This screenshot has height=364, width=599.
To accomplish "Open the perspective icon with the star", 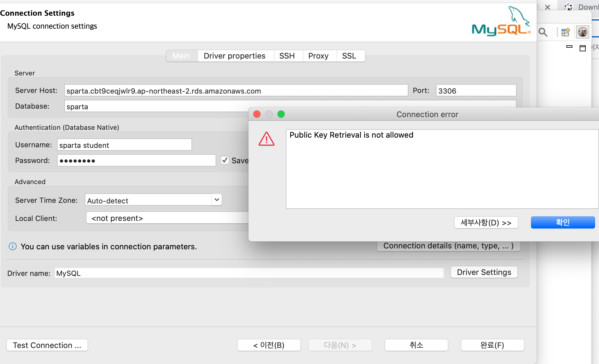I will click(x=565, y=32).
